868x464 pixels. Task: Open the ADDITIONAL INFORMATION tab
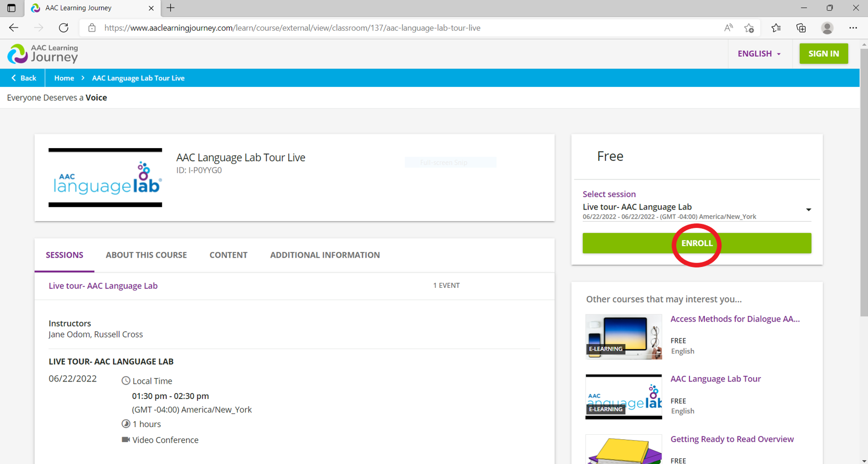click(x=325, y=255)
